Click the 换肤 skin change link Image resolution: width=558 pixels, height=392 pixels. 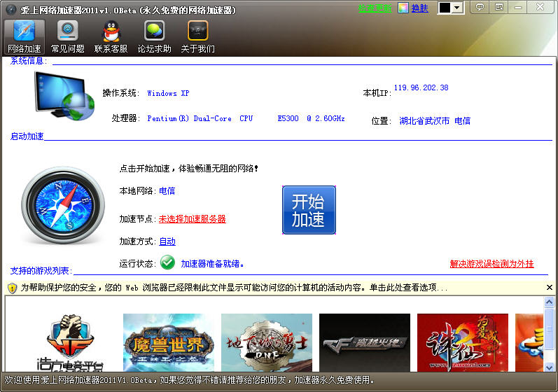point(419,8)
